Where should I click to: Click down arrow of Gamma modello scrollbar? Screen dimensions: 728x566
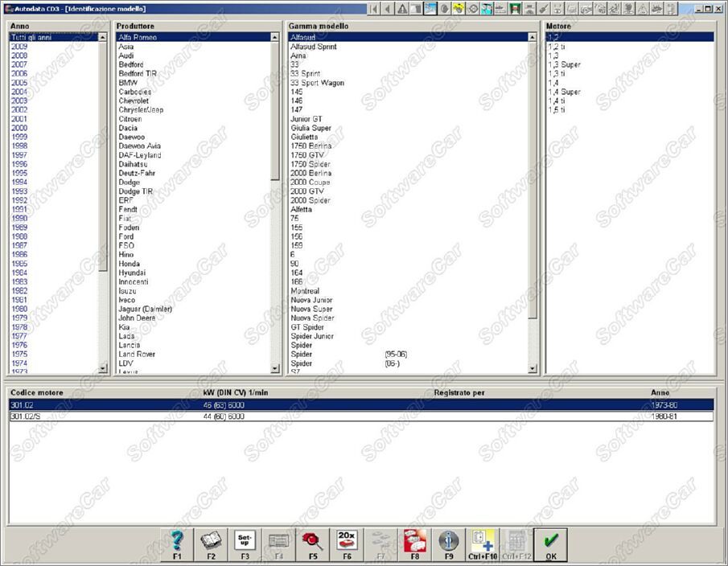pos(533,369)
